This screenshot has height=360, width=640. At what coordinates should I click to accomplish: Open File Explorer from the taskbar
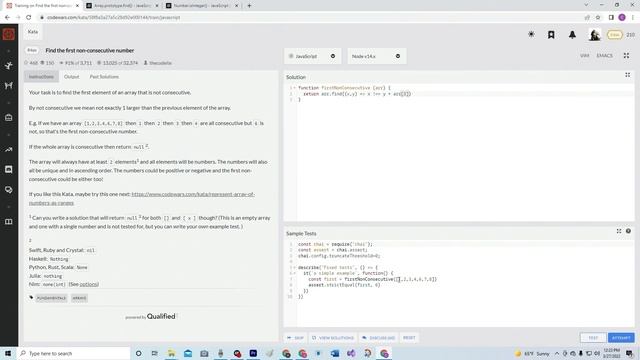click(171, 353)
